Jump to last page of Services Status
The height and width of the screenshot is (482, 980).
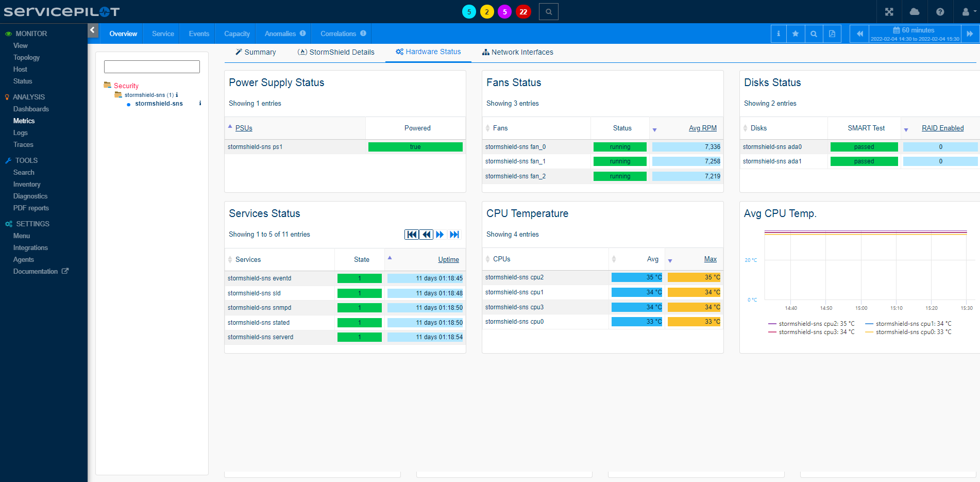pos(454,235)
